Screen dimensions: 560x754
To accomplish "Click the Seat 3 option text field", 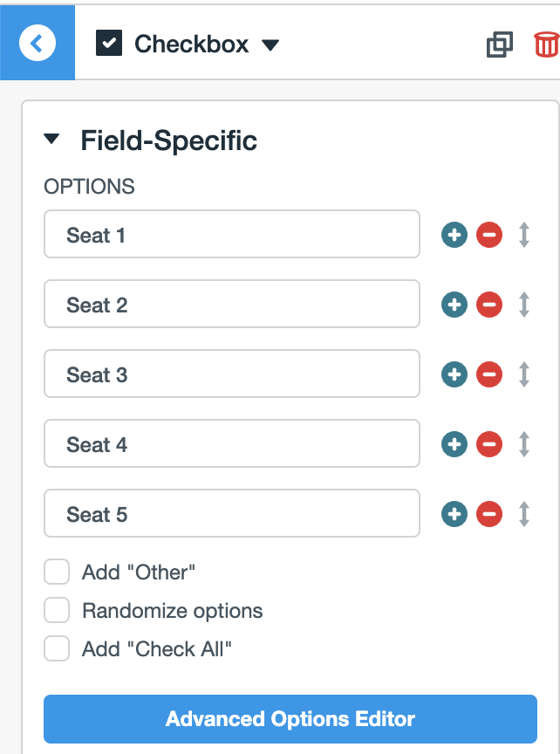I will 232,374.
